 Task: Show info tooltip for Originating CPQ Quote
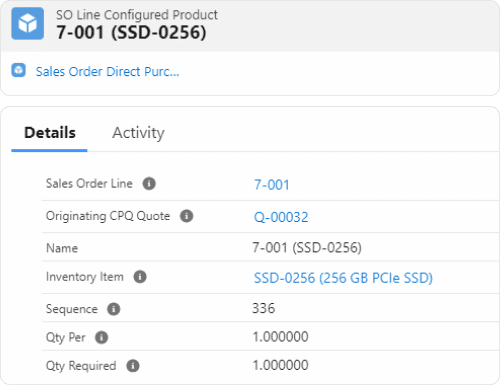click(x=187, y=216)
